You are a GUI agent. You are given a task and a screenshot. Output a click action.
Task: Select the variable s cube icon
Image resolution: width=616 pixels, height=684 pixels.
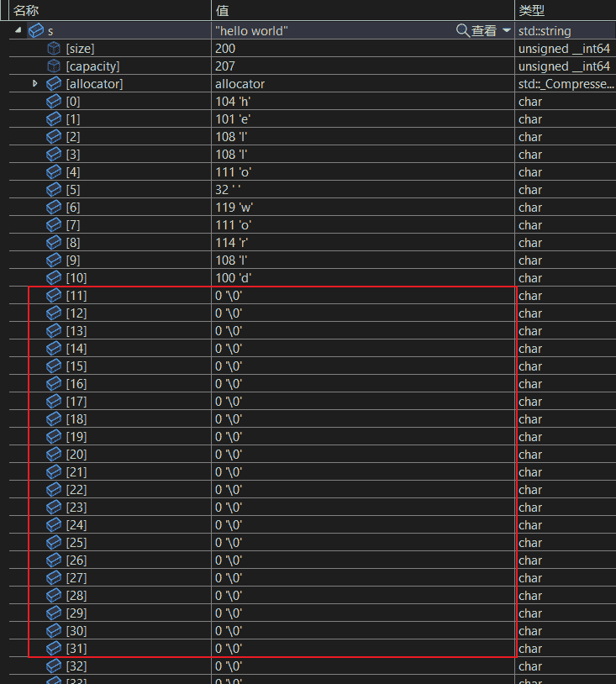[x=36, y=30]
